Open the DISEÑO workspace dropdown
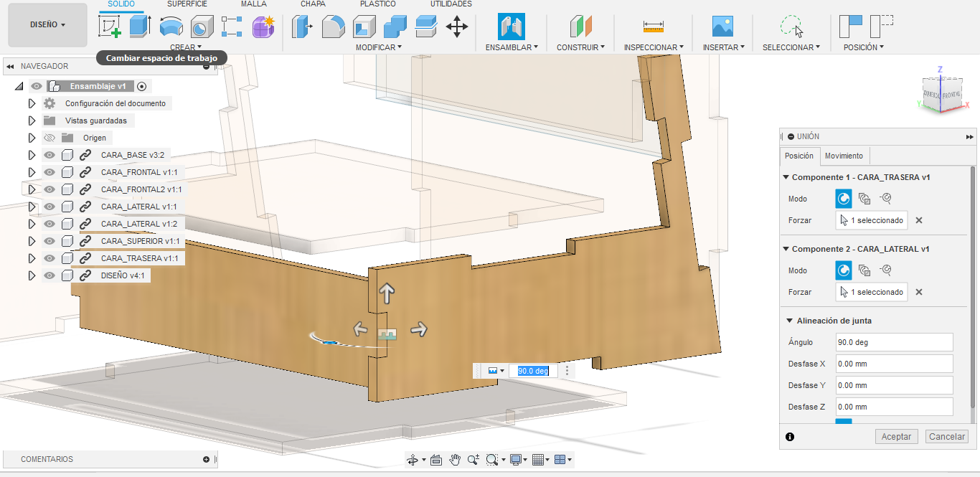 click(x=47, y=24)
